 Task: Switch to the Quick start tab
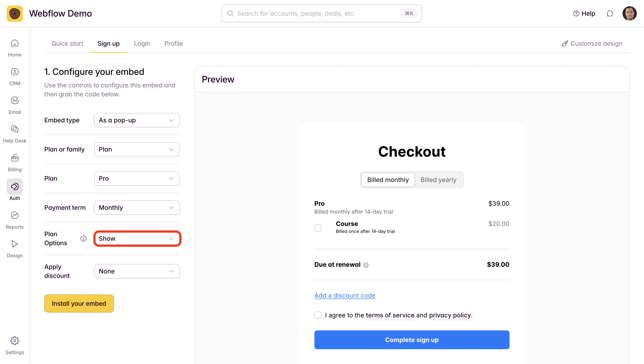pos(67,43)
